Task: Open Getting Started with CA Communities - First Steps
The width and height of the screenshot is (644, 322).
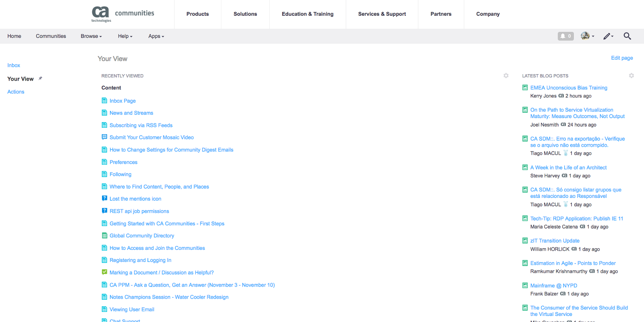Action: [167, 223]
